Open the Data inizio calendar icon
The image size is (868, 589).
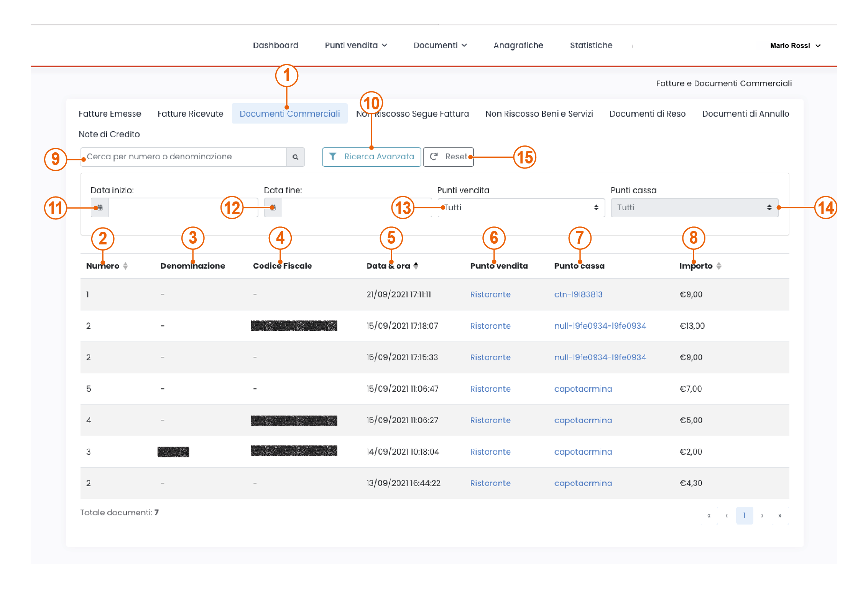point(100,208)
